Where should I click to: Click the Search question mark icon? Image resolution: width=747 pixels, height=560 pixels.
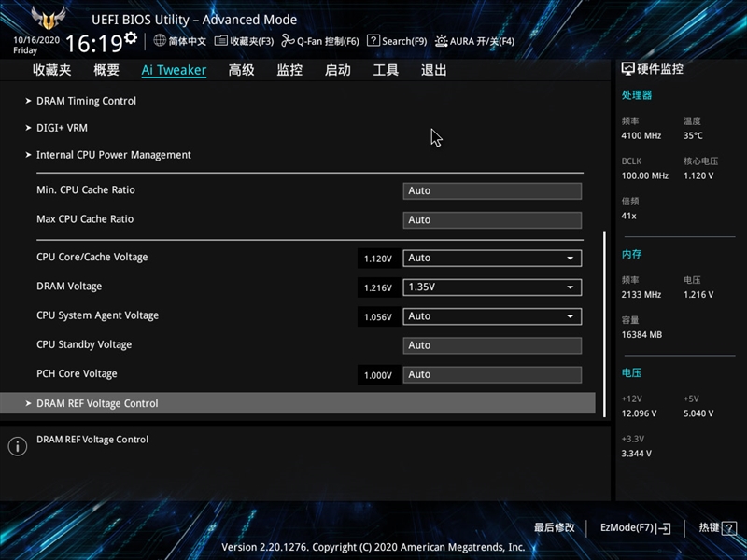[x=373, y=40]
